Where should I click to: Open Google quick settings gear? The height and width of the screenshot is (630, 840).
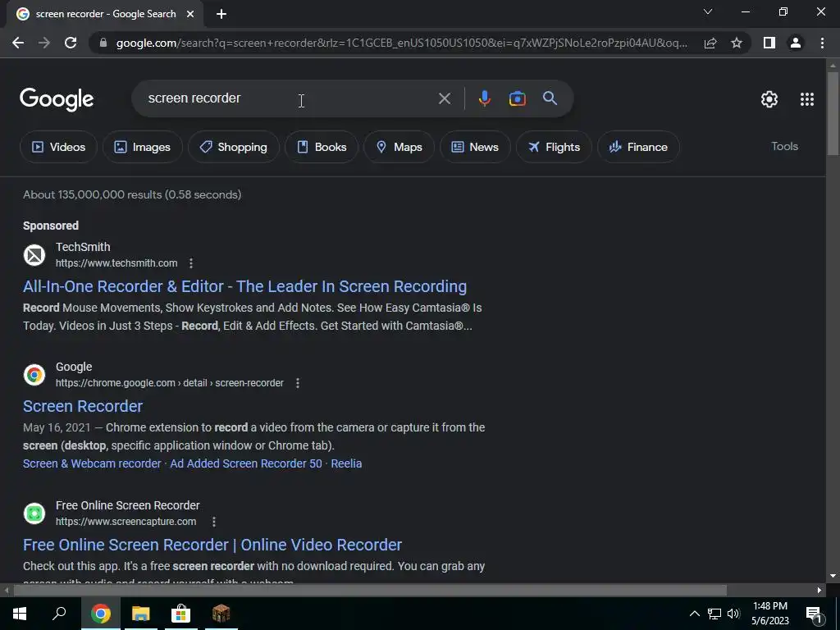point(769,99)
